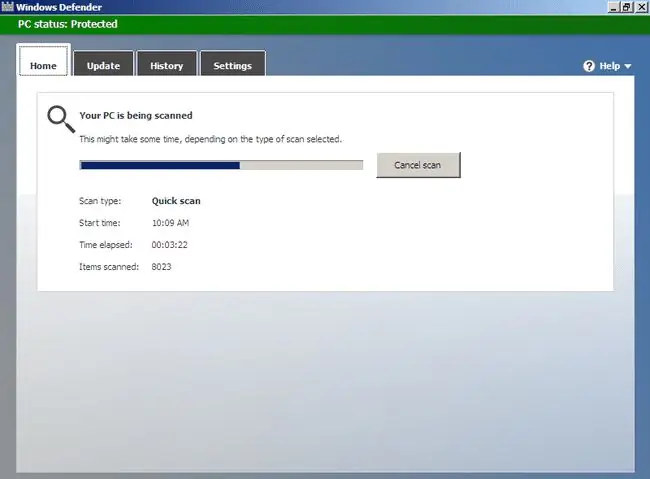Screen dimensions: 650x479
Task: Click the 'Windows Defender' title bar text
Action: tap(59, 7)
